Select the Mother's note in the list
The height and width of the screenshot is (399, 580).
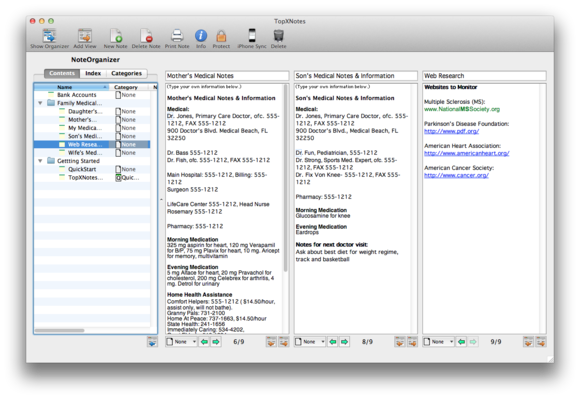(82, 120)
